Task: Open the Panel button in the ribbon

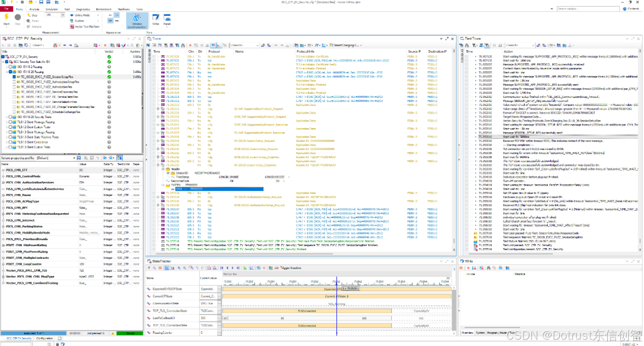Action: (167, 19)
